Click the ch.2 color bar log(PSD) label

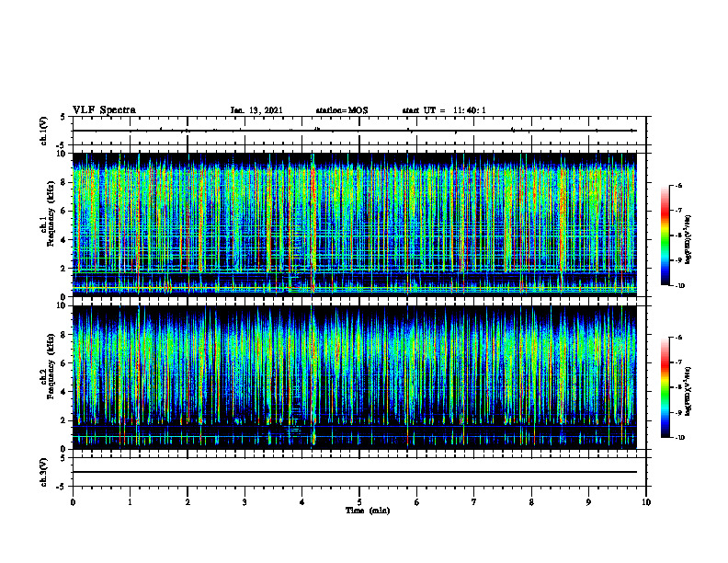(x=688, y=391)
